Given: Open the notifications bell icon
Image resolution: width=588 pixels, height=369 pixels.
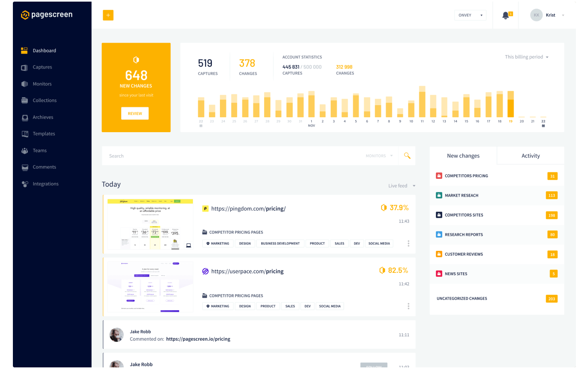Looking at the screenshot, I should click(505, 15).
